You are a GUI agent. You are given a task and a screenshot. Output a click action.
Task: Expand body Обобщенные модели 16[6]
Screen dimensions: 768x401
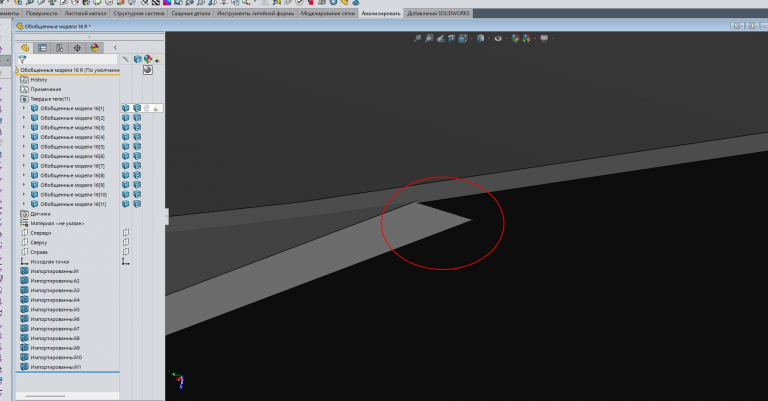pyautogui.click(x=24, y=156)
